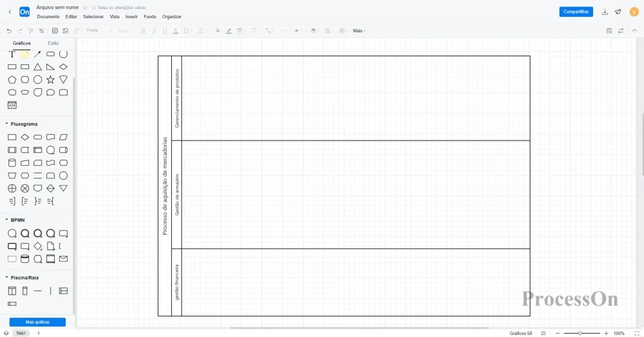Switch to the Estilo tab

pos(53,43)
